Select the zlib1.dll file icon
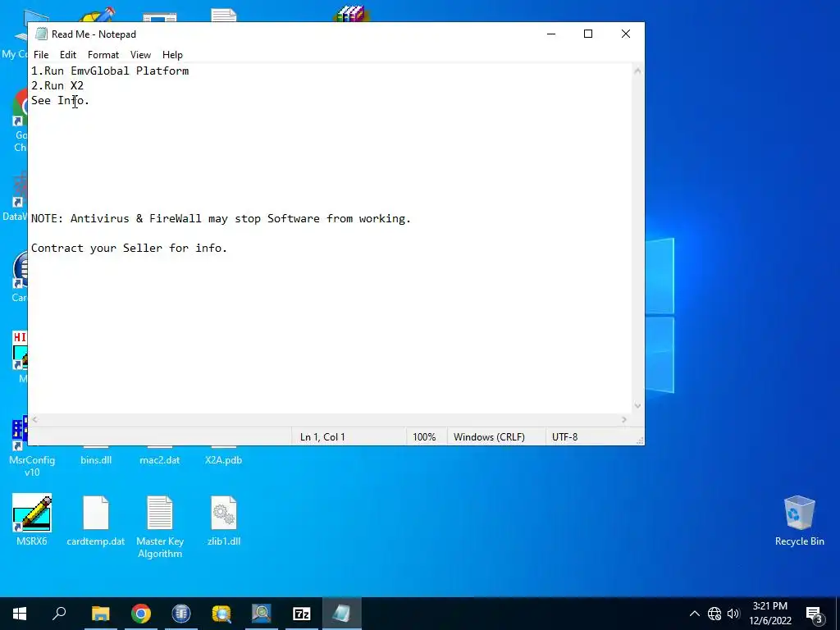The height and width of the screenshot is (630, 840). (224, 519)
